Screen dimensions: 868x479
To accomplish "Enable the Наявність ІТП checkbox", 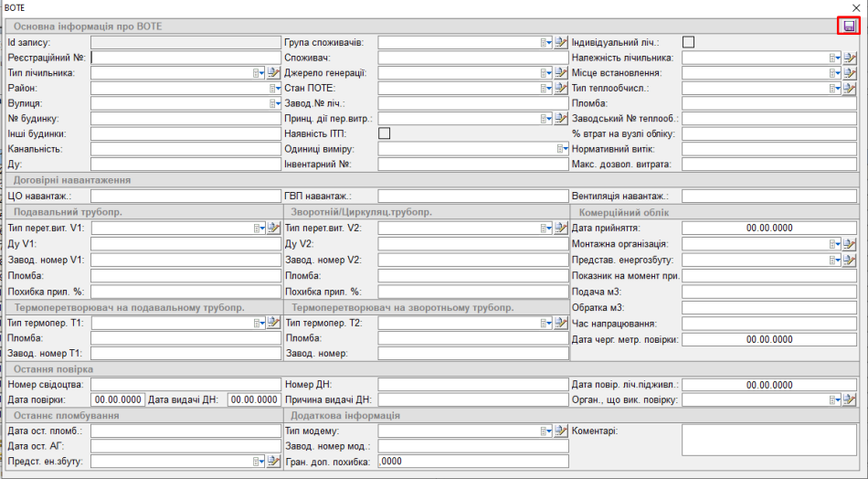I will 385,133.
